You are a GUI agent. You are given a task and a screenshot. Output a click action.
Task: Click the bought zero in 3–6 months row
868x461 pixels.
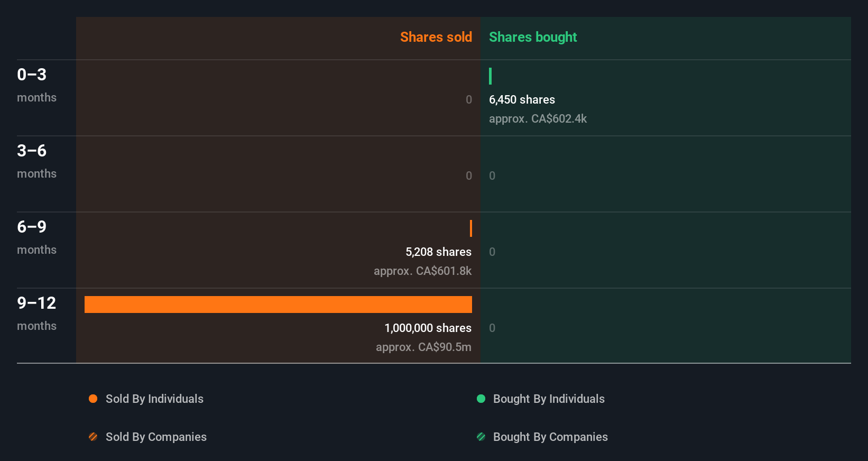492,176
